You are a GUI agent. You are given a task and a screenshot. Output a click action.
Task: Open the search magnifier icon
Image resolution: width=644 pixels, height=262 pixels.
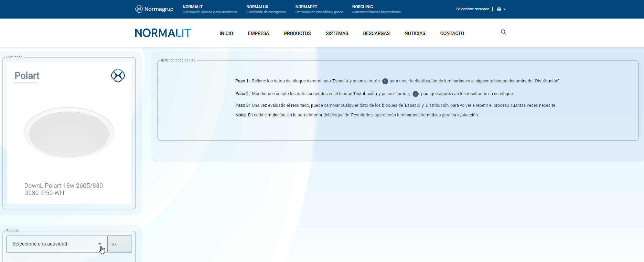(503, 32)
